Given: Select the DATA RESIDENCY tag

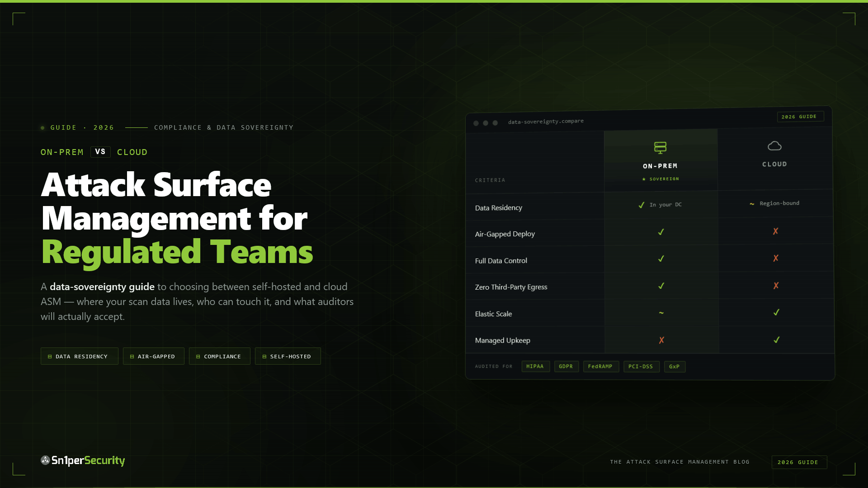Looking at the screenshot, I should (x=80, y=356).
